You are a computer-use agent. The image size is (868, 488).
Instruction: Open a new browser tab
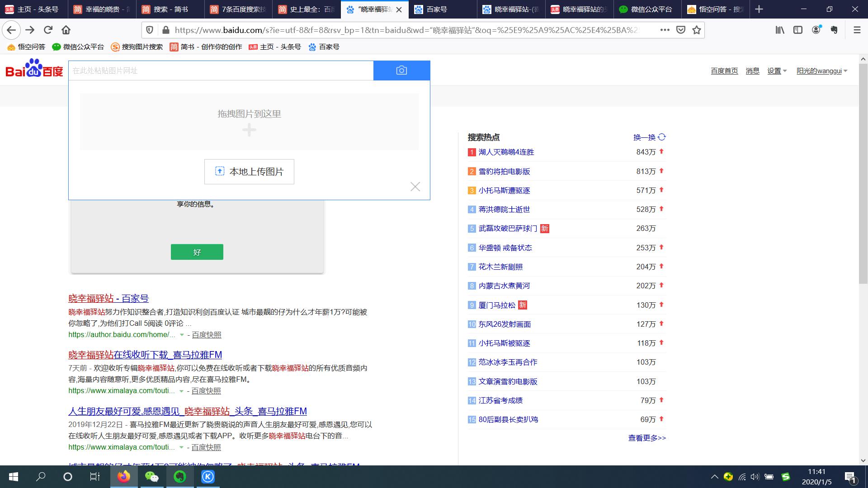759,9
